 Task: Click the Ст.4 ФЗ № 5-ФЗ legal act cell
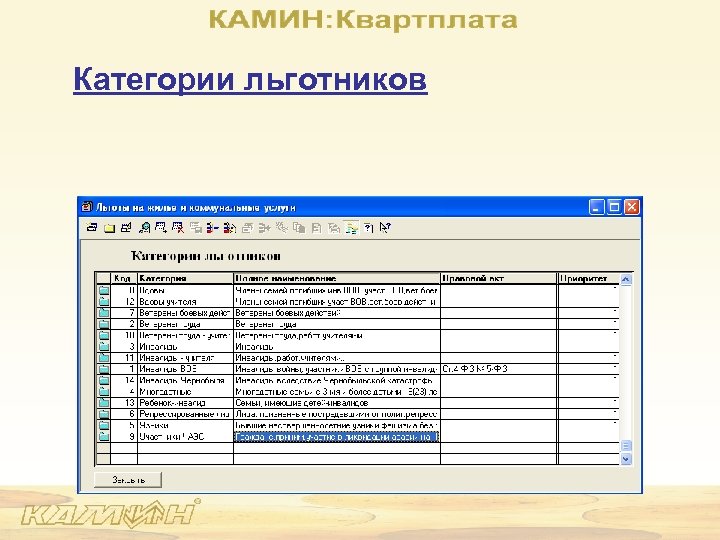[x=499, y=369]
